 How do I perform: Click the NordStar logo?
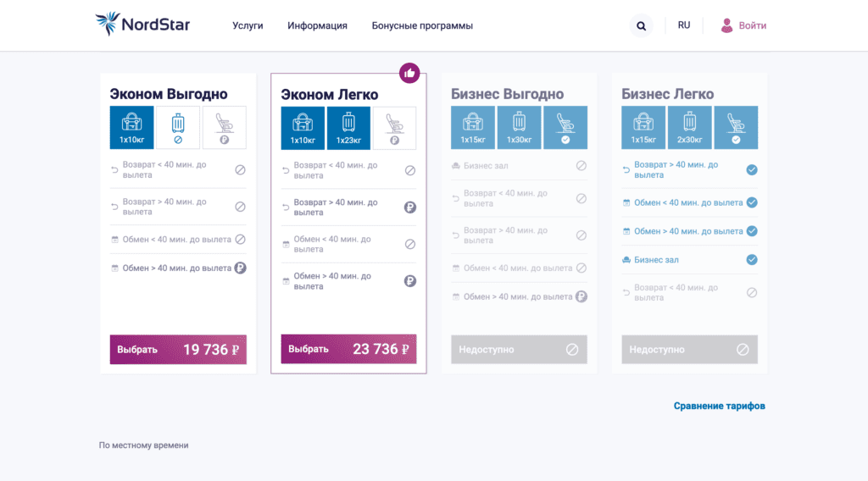click(142, 25)
